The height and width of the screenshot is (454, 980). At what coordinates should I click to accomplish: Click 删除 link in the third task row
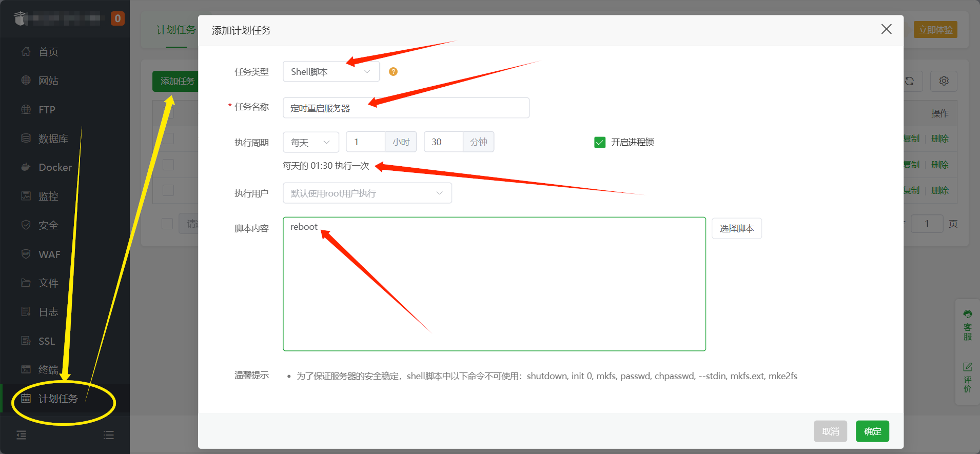pyautogui.click(x=940, y=190)
